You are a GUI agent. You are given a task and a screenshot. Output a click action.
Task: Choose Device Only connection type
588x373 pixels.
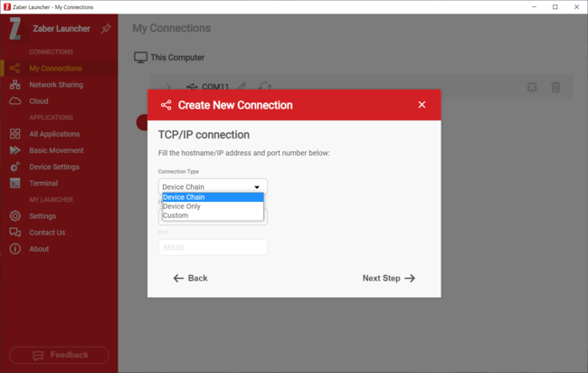point(213,206)
